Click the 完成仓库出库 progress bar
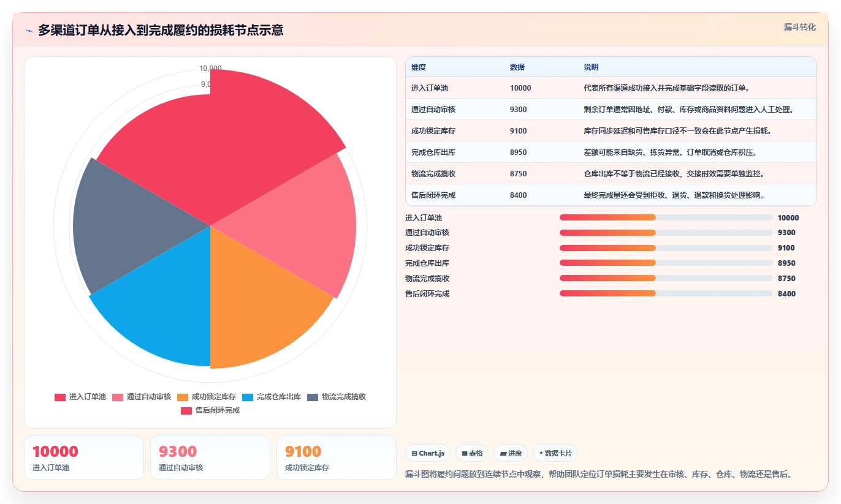 [x=666, y=263]
